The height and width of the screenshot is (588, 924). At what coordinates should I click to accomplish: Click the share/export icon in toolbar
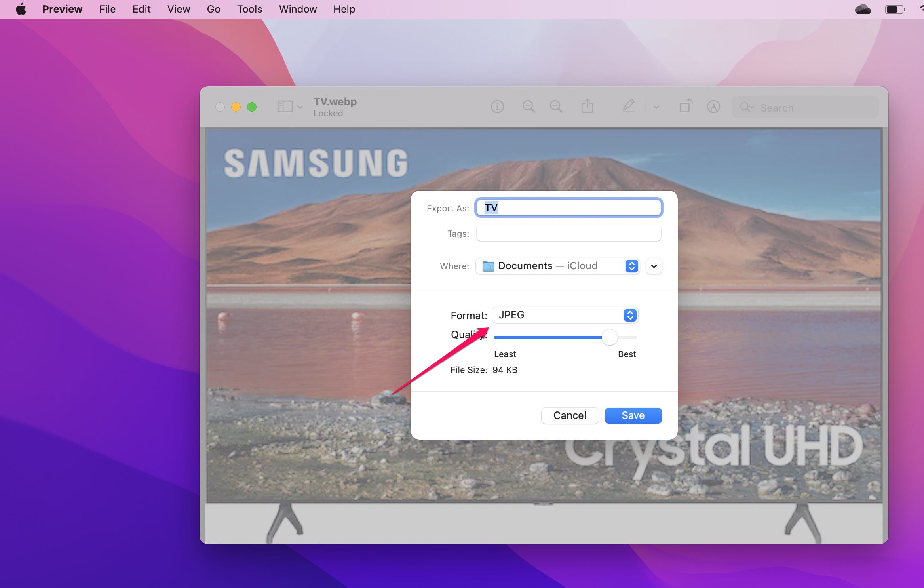click(588, 107)
